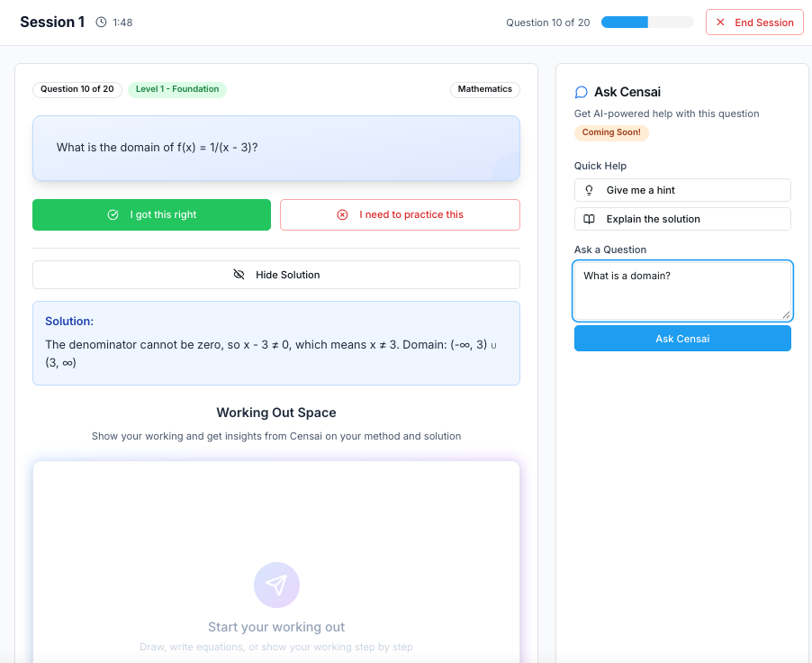The width and height of the screenshot is (812, 663).
Task: Click the Level 1 - Foundation badge
Action: click(x=177, y=89)
